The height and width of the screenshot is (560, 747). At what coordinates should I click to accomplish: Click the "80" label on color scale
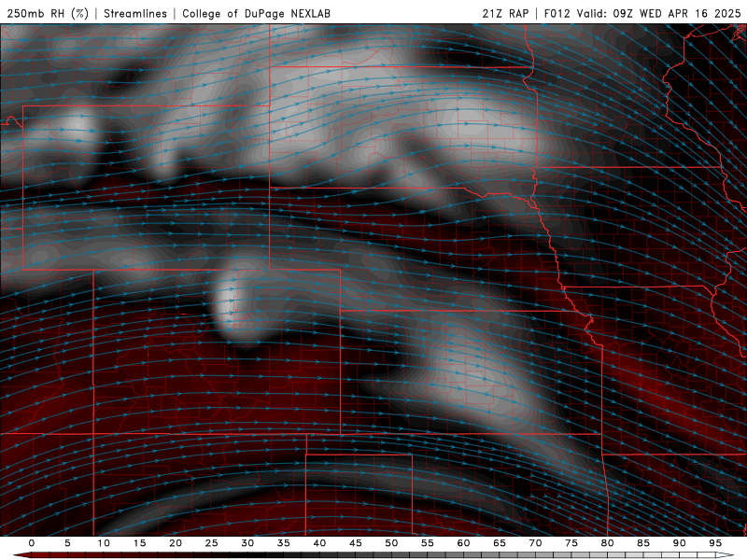tap(608, 543)
